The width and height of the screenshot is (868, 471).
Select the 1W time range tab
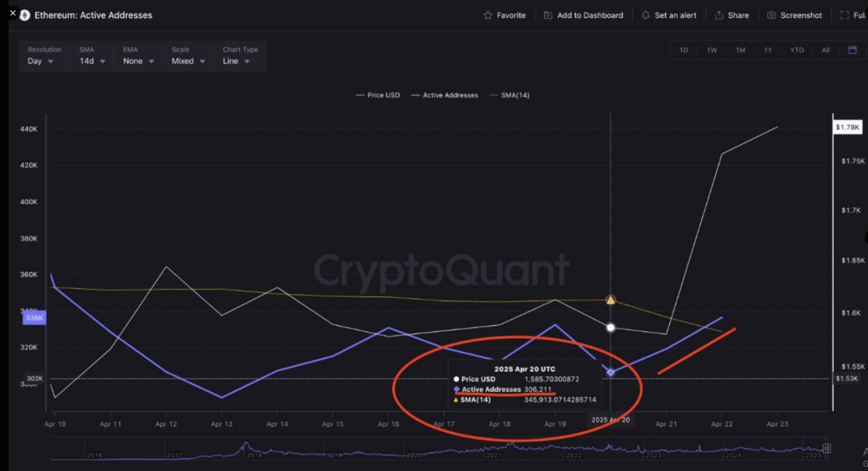712,50
